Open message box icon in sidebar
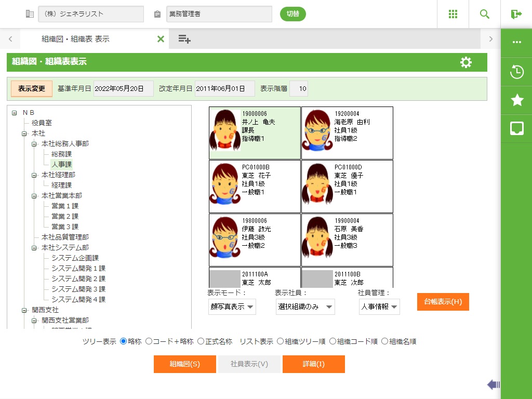The height and width of the screenshot is (399, 532). [517, 129]
